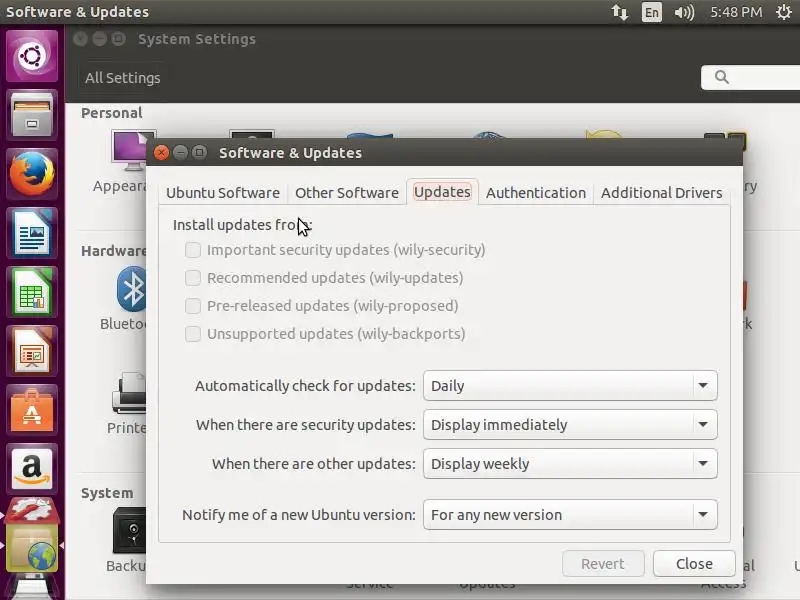This screenshot has height=600, width=800.
Task: Open Backups in System Settings window
Action: pyautogui.click(x=128, y=540)
